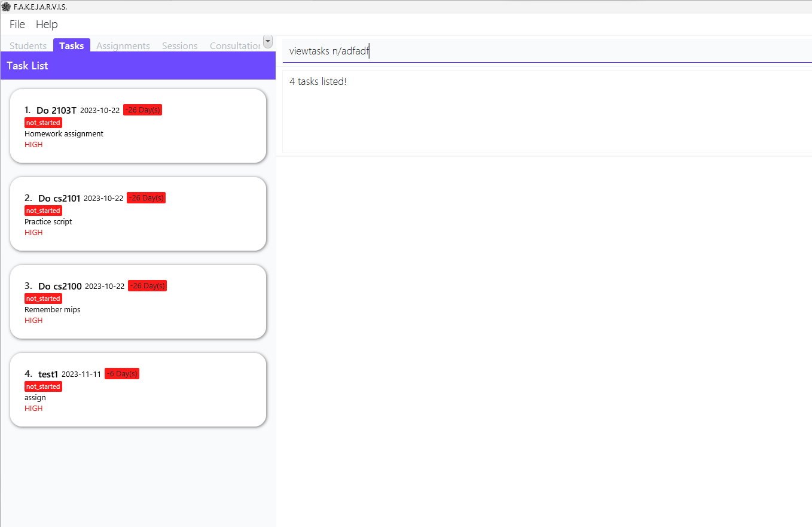The height and width of the screenshot is (527, 812).
Task: Click HIGH priority on Do cs2100 card
Action: coord(33,321)
